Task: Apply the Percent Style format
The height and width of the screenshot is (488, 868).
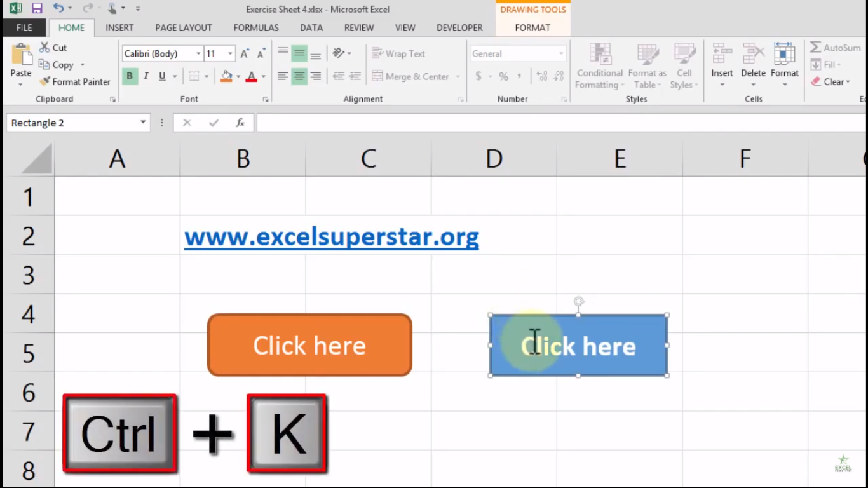Action: click(x=503, y=76)
